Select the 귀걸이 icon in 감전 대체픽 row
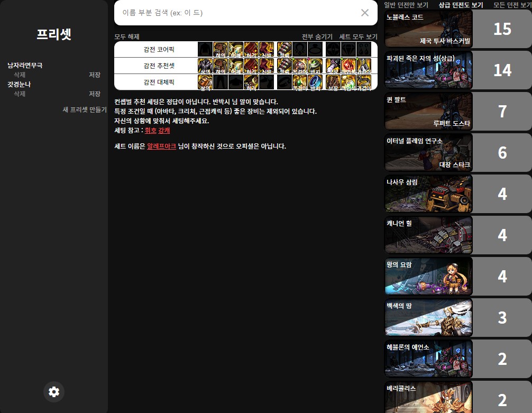 pos(363,82)
